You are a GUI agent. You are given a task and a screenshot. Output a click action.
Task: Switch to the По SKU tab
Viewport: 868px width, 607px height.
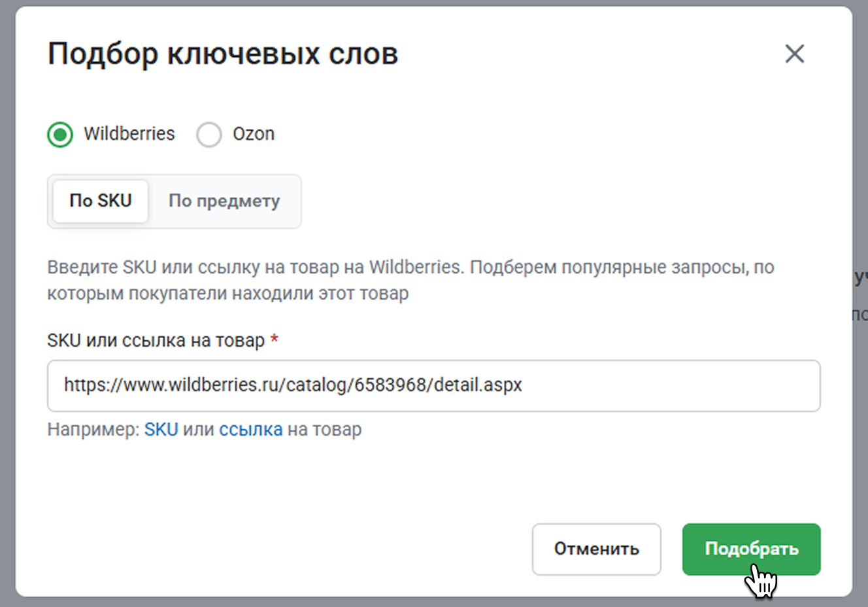click(101, 201)
